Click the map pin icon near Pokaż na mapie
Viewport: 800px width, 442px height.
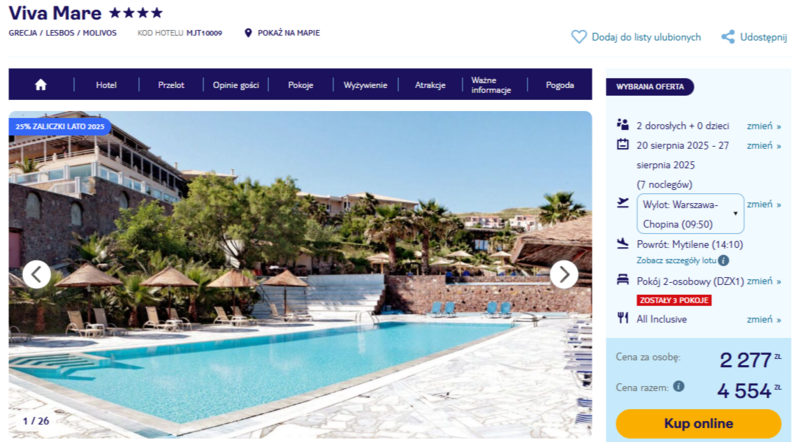pos(248,33)
